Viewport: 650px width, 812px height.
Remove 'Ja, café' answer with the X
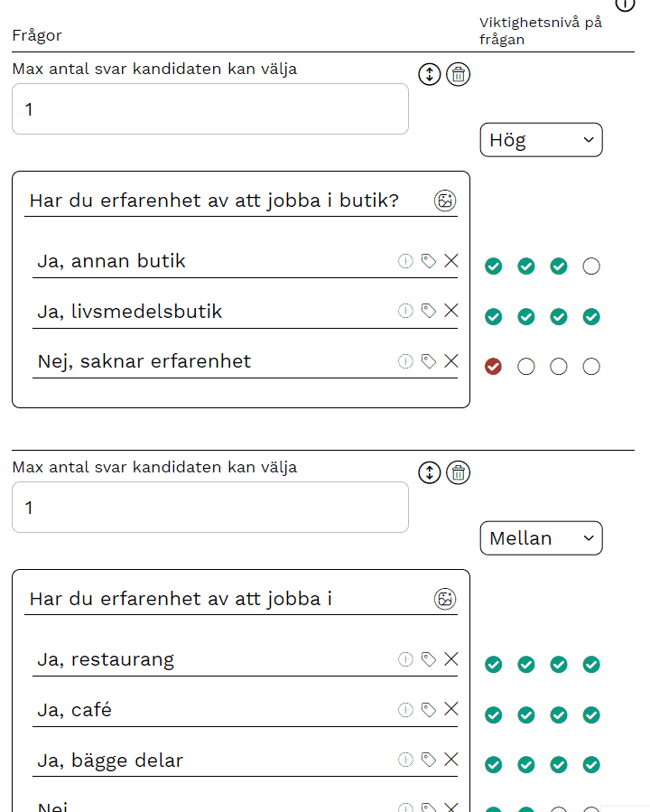[x=450, y=709]
